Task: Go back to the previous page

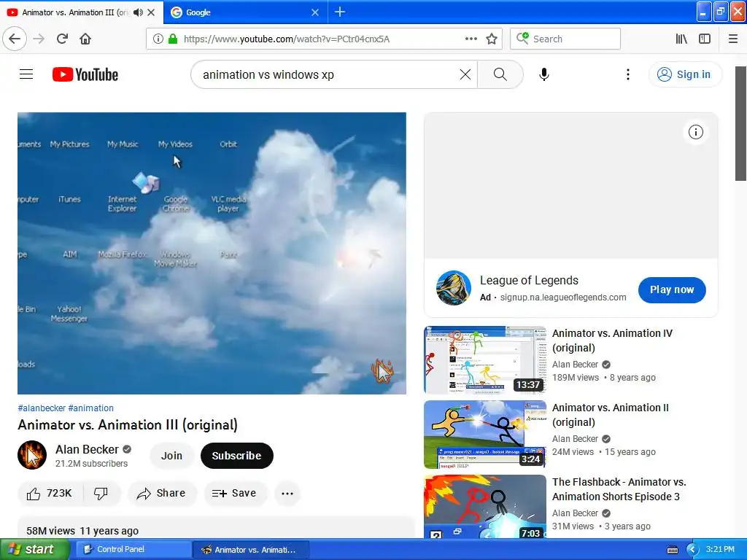Action: click(x=15, y=39)
